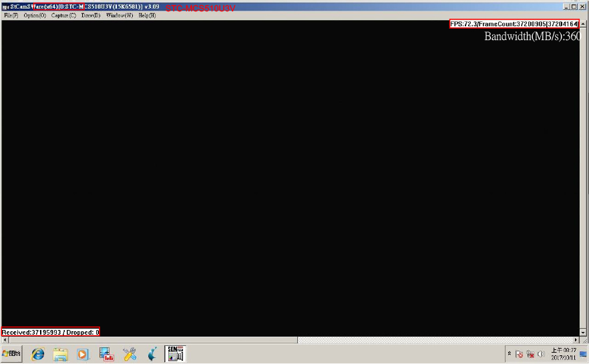Open Internet Explorer from the taskbar
The image size is (589, 364).
coord(38,354)
